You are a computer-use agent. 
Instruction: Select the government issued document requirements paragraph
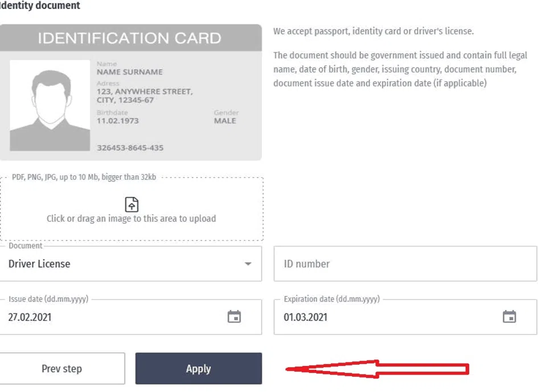tap(400, 69)
